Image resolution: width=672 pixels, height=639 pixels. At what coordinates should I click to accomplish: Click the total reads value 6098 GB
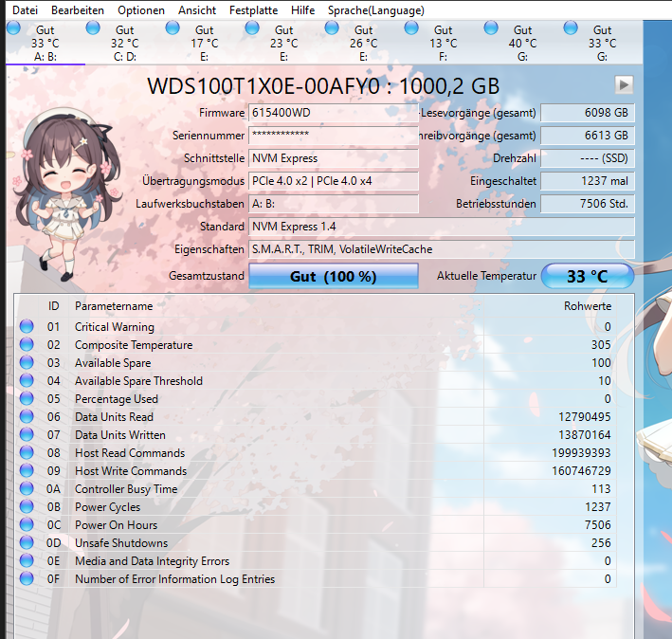point(588,113)
